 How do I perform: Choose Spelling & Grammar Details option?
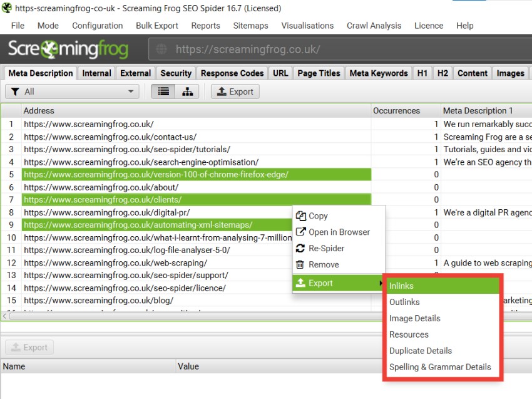click(440, 367)
